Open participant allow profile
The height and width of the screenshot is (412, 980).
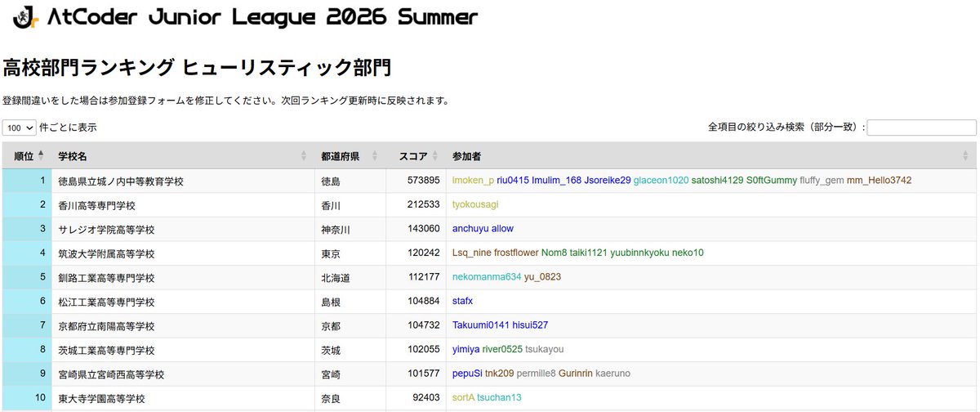(502, 229)
